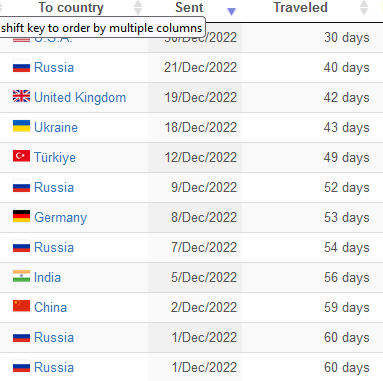Screen dimensions: 383x381
Task: Open the China country link
Action: (51, 307)
